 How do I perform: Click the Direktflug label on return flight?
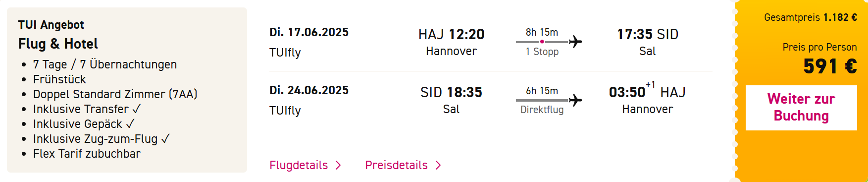[x=542, y=110]
